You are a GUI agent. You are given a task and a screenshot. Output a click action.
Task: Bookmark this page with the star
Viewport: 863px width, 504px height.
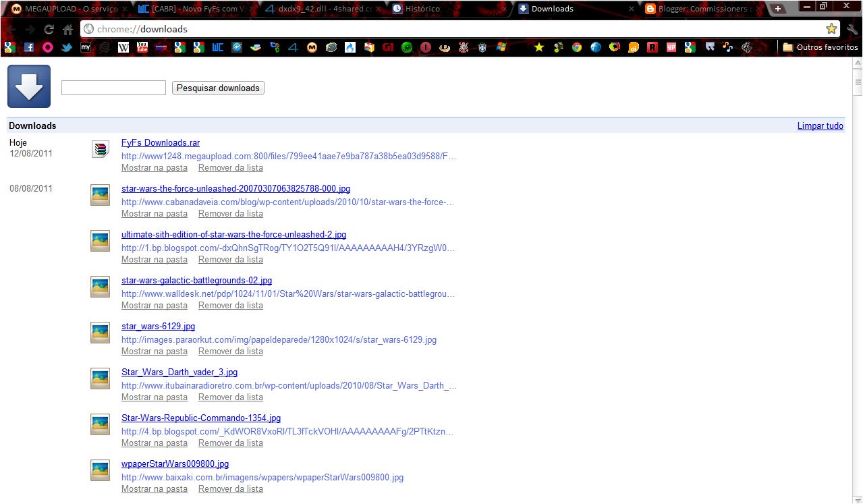831,29
